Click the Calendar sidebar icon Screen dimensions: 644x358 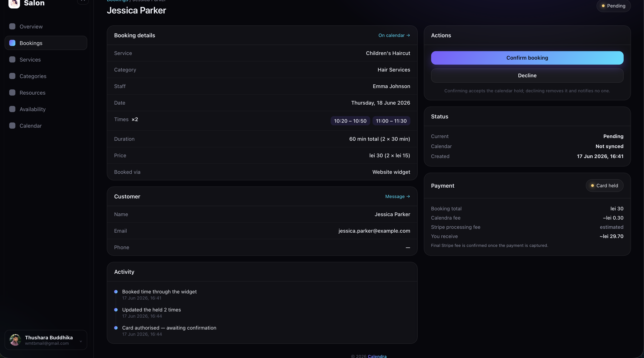point(12,125)
